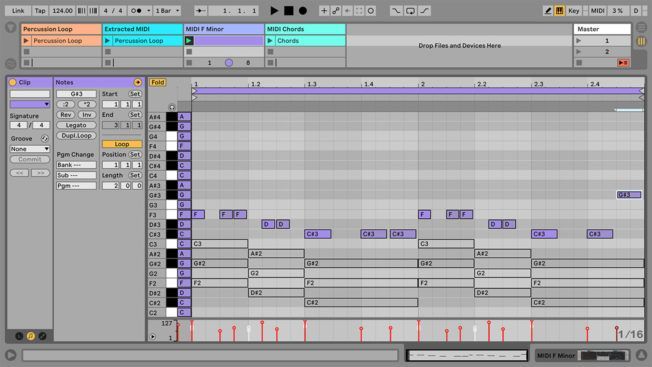Toggle the Notes box orange circle

(x=138, y=82)
